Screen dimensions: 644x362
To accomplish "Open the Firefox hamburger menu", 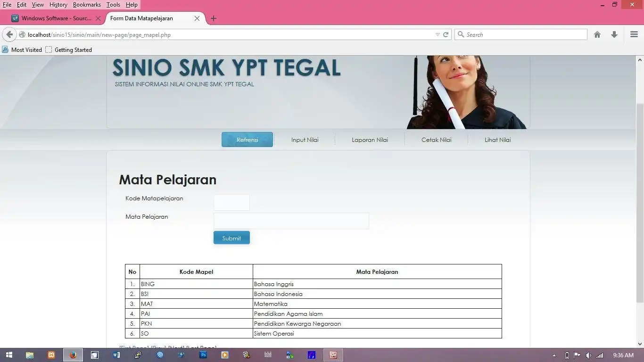I will click(x=634, y=34).
